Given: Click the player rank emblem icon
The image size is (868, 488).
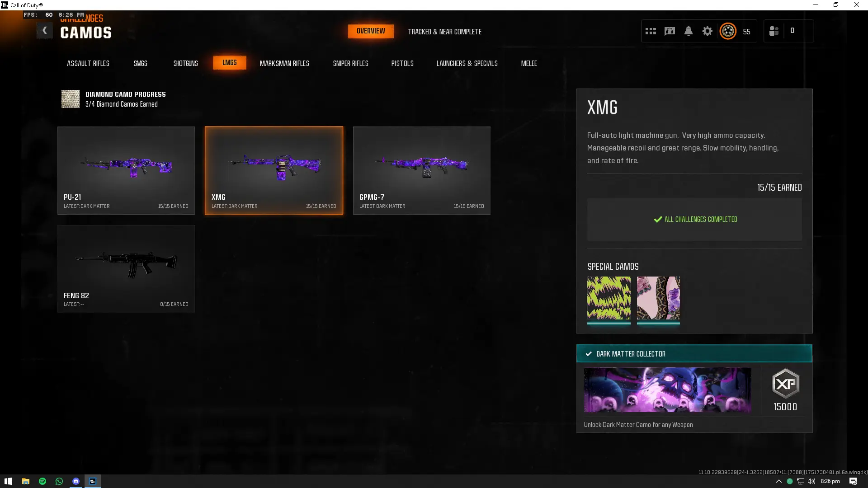Looking at the screenshot, I should point(728,31).
